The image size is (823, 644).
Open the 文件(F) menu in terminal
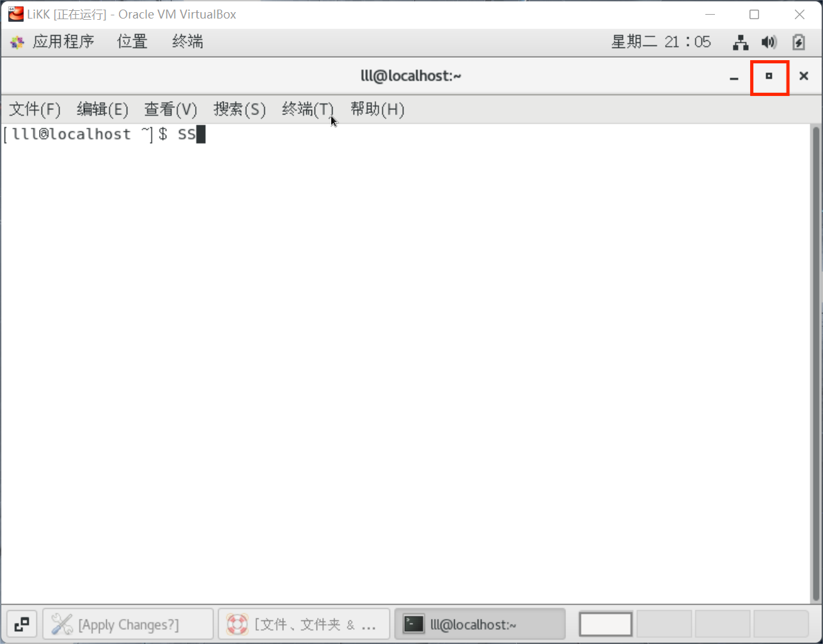(x=35, y=109)
